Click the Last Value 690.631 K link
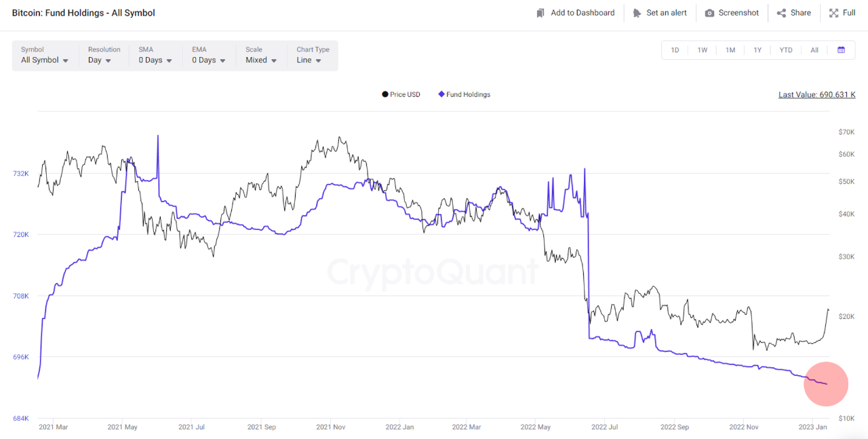 [816, 94]
